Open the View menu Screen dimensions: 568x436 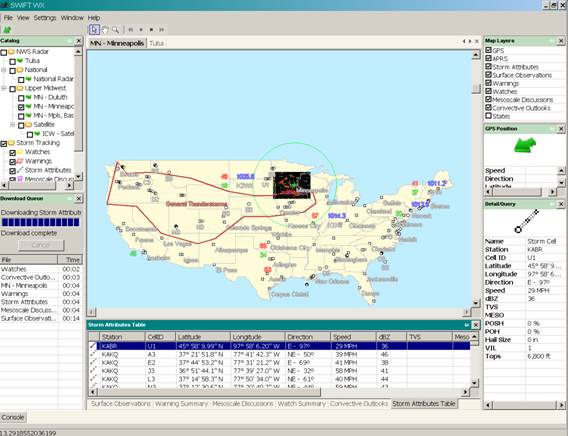click(x=23, y=18)
